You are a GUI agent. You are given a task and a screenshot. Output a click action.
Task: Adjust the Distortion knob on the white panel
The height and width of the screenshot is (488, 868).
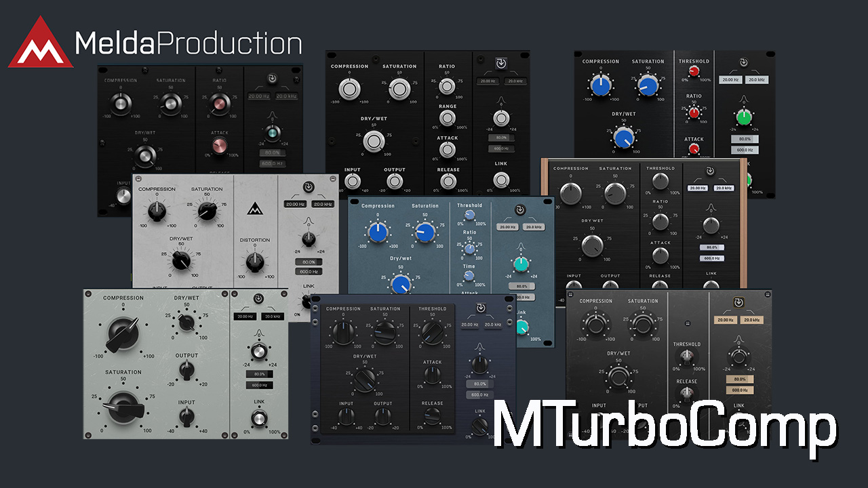pos(255,261)
